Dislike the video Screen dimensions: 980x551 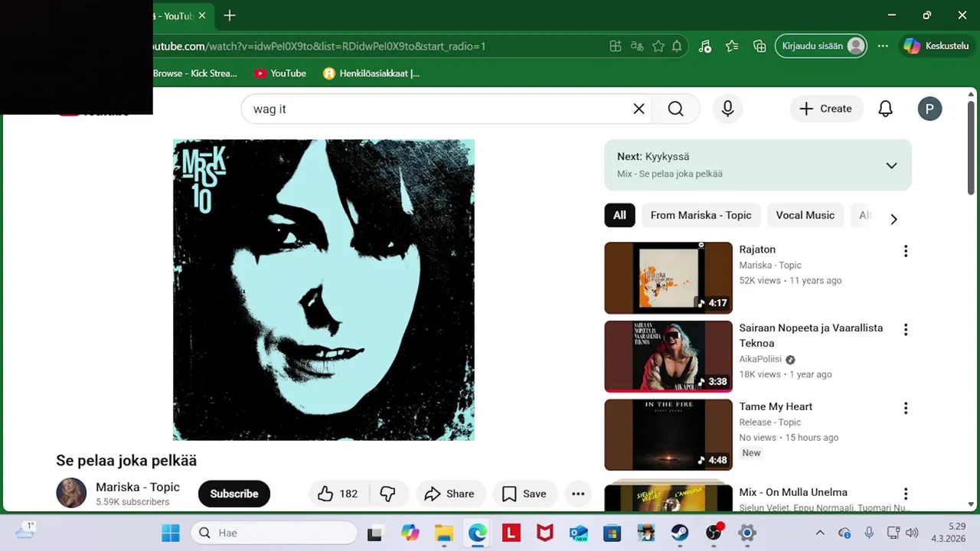click(x=388, y=494)
